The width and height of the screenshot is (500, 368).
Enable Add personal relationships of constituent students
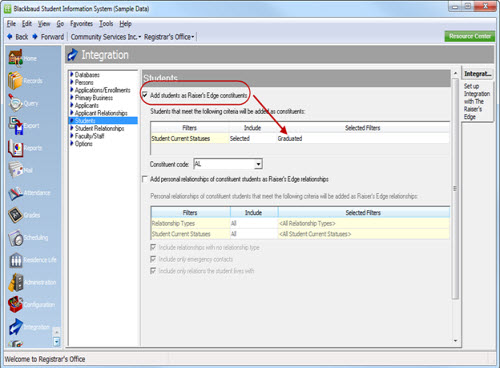click(145, 179)
